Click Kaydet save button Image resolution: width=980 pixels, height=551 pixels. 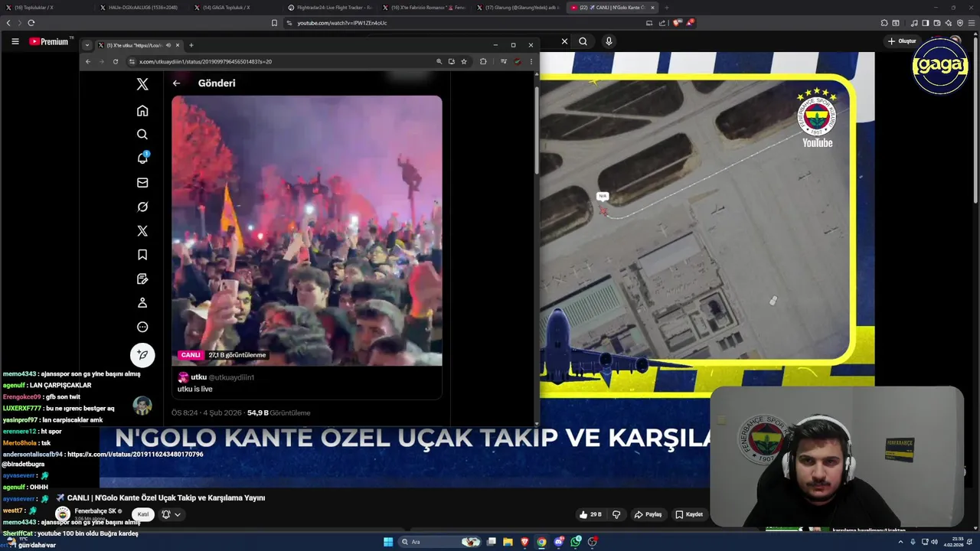(689, 514)
